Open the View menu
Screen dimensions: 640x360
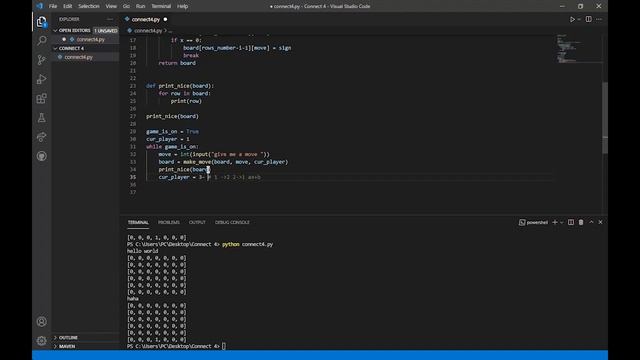111,6
